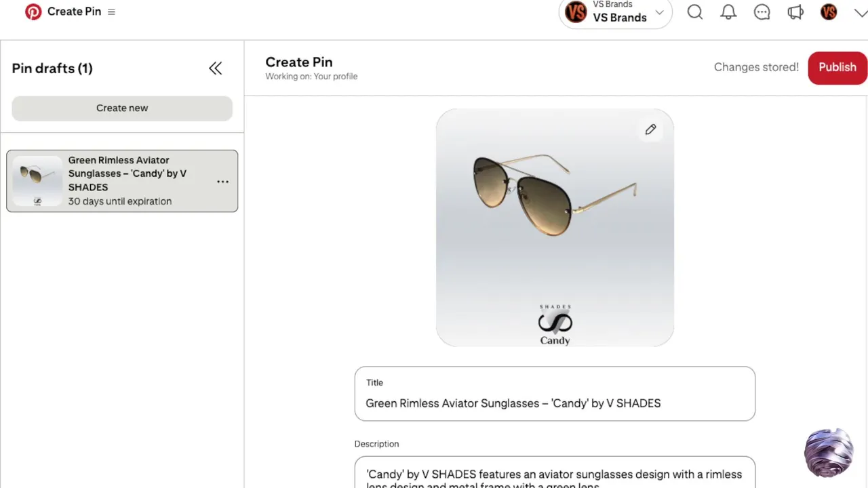Image resolution: width=868 pixels, height=488 pixels.
Task: Click into the Title input field
Action: [554, 403]
